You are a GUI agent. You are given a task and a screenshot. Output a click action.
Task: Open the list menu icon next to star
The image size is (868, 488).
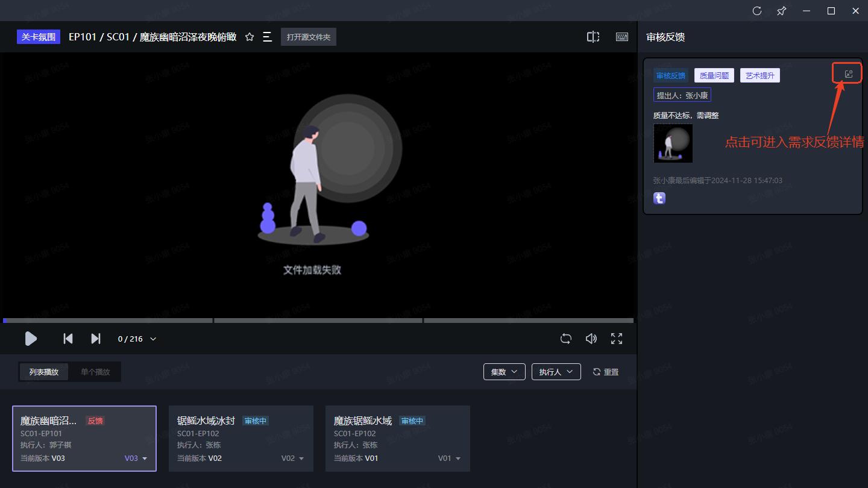(268, 37)
